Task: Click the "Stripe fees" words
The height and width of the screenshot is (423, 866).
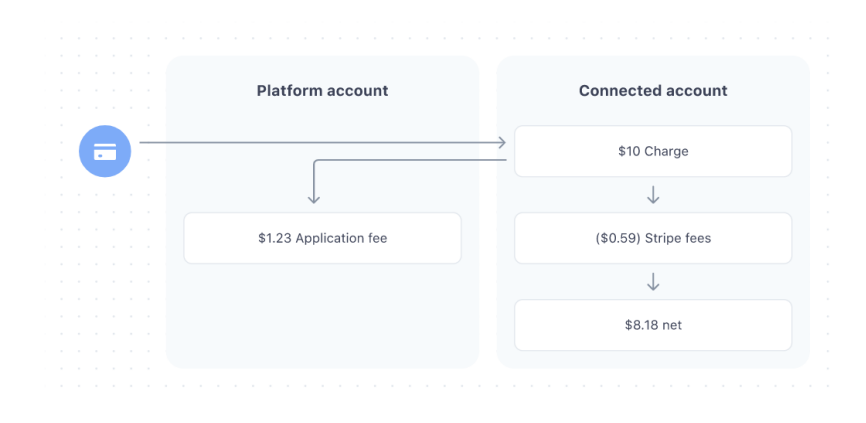Action: coord(678,238)
